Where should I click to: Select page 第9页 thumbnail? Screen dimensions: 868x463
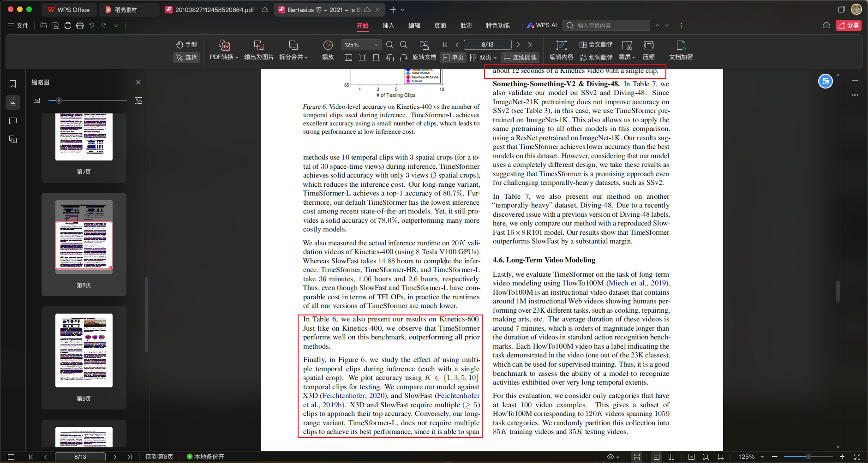point(84,357)
